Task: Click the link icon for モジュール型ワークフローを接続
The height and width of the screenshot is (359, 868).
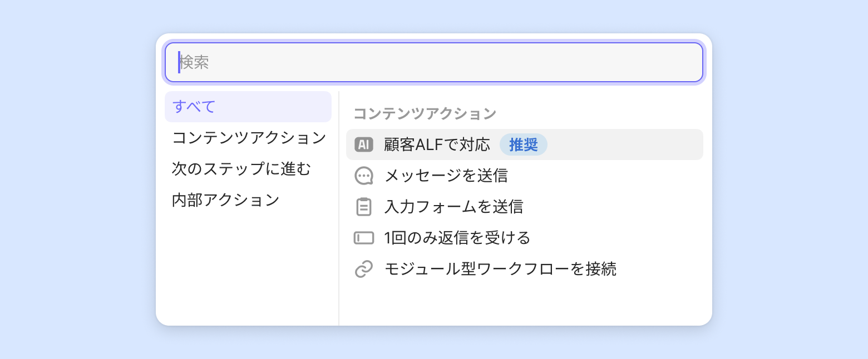Action: coord(363,269)
